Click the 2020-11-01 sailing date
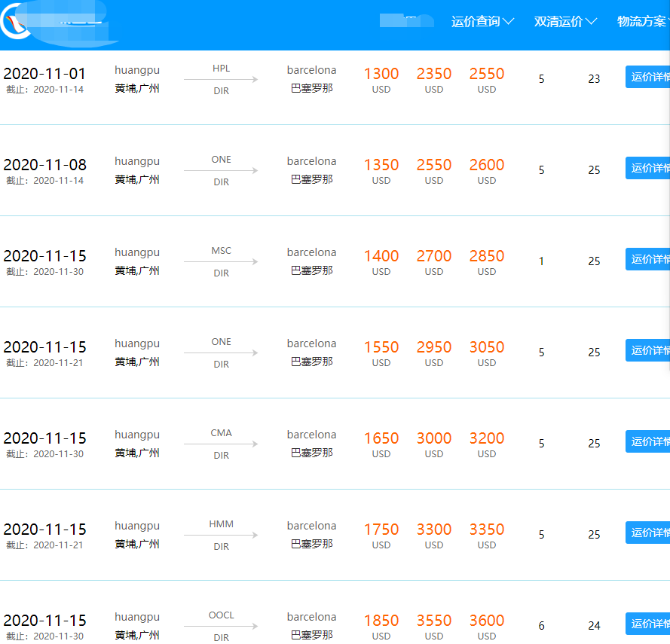Screen dimensions: 670x644 (44, 74)
